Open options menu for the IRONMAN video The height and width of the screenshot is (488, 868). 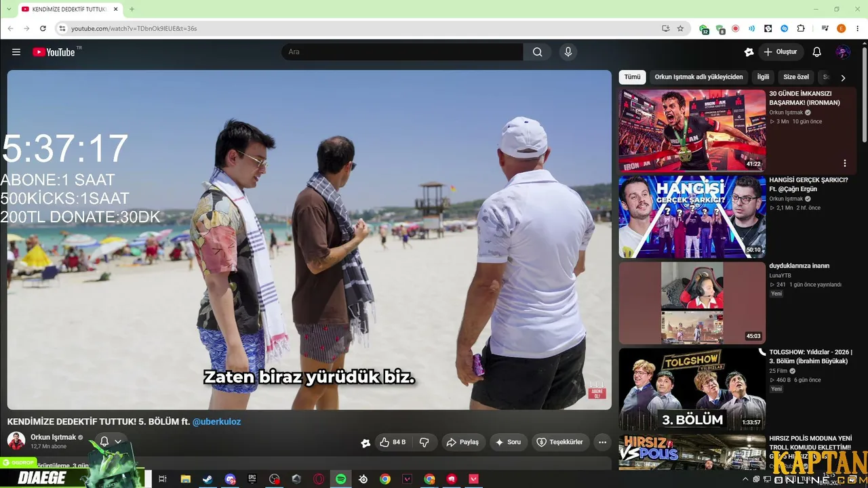point(845,163)
